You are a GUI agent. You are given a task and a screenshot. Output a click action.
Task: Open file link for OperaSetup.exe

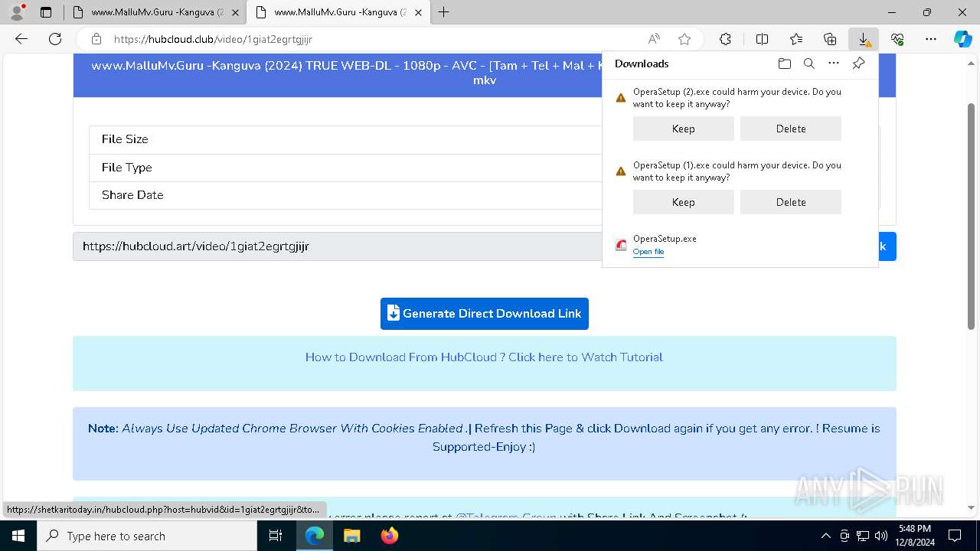click(648, 252)
